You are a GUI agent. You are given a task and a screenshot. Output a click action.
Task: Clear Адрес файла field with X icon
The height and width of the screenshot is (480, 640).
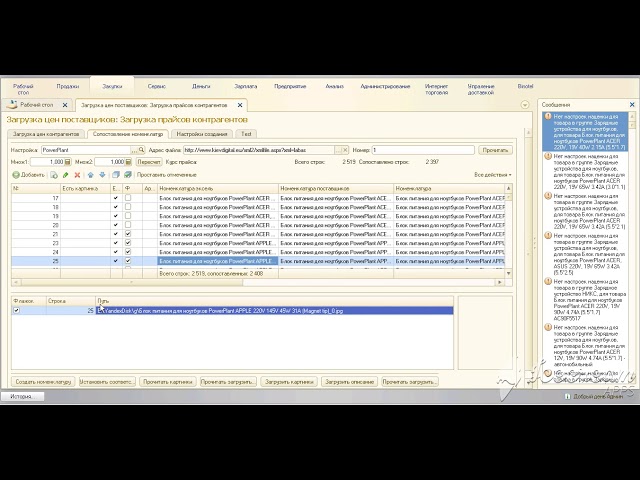coord(345,150)
